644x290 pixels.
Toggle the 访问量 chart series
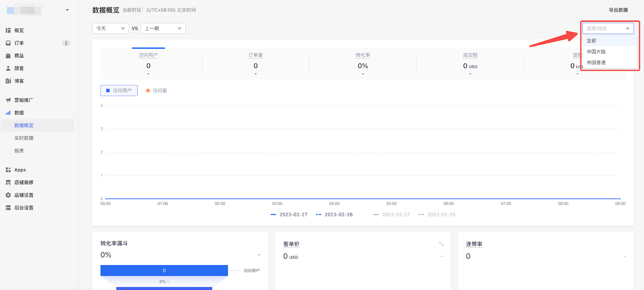click(157, 90)
